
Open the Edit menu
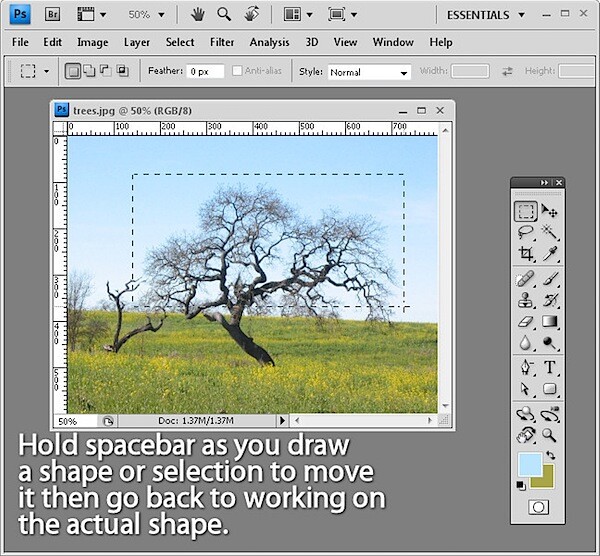point(52,42)
